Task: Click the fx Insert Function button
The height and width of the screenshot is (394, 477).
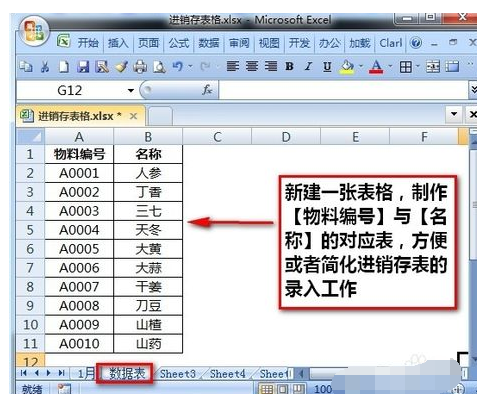Action: (x=207, y=90)
